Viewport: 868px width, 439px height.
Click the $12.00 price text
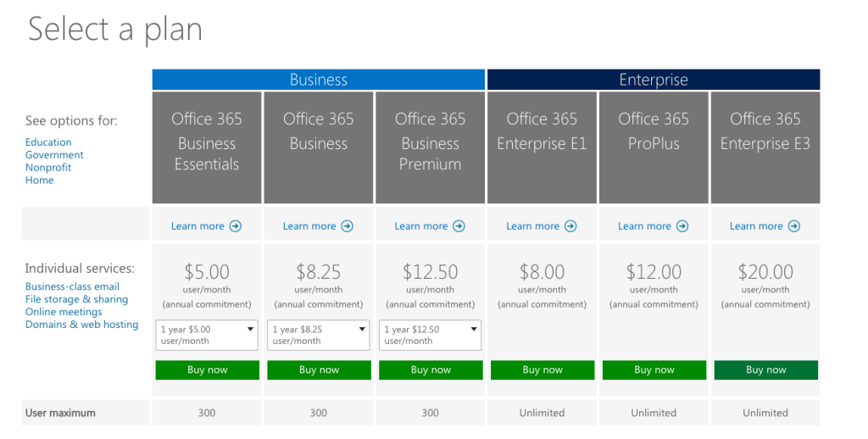(654, 272)
